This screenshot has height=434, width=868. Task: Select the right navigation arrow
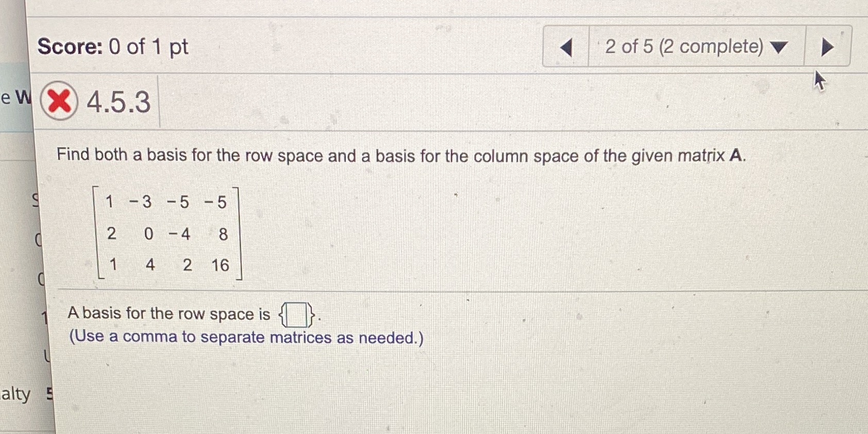pyautogui.click(x=826, y=47)
